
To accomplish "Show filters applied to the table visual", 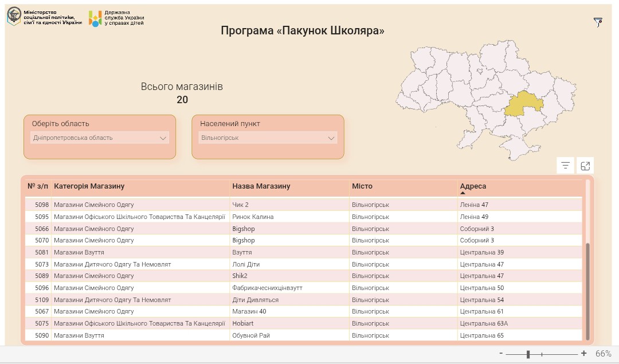I will pos(565,166).
